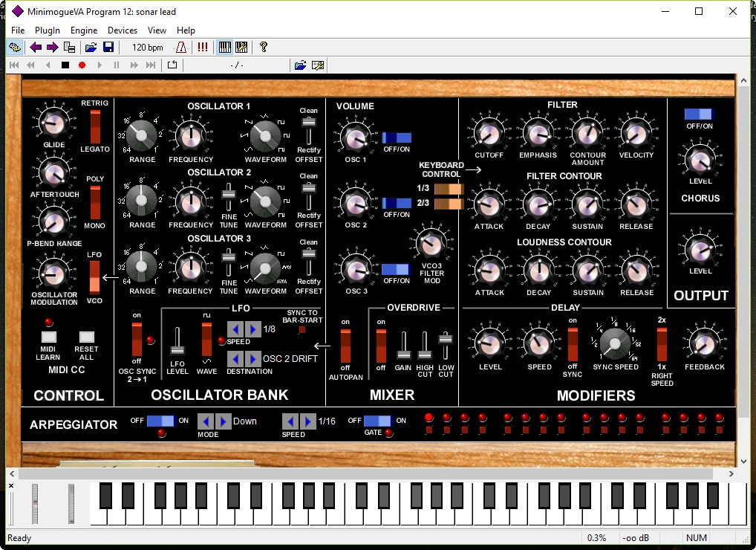Open the File menu
Image resolution: width=756 pixels, height=550 pixels.
click(x=18, y=30)
